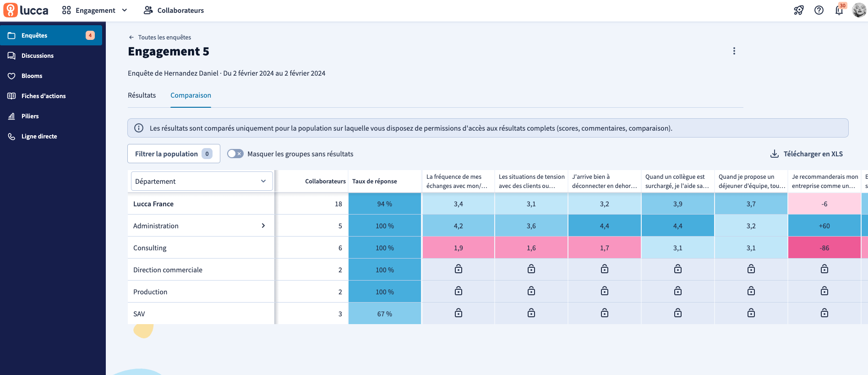This screenshot has height=375, width=868.
Task: Open the notifications bell icon
Action: click(839, 10)
